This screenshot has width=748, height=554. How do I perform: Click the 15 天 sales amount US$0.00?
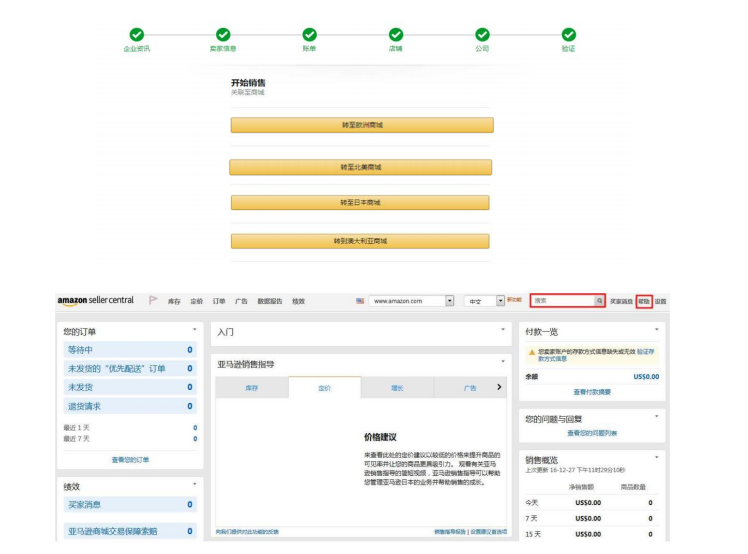[588, 534]
